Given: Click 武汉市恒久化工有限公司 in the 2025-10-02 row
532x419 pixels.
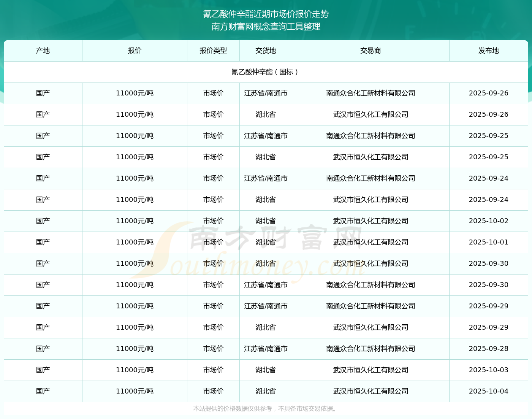Looking at the screenshot, I should coord(370,221).
